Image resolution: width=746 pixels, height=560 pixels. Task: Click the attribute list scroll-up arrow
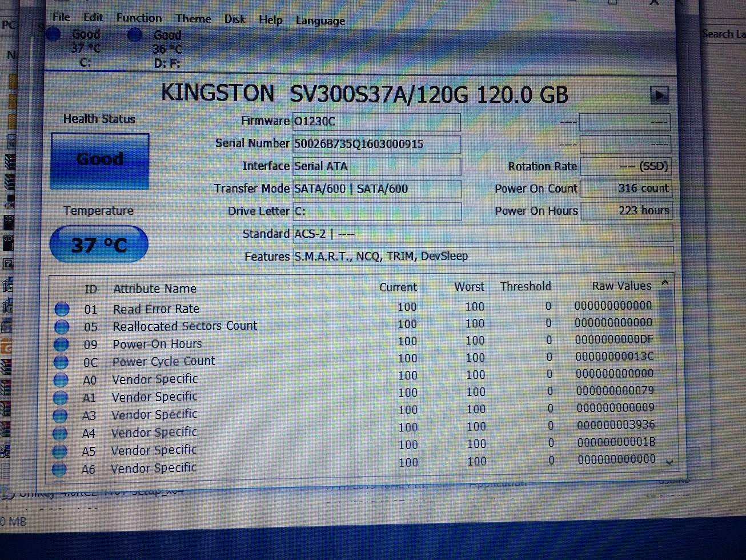[665, 282]
